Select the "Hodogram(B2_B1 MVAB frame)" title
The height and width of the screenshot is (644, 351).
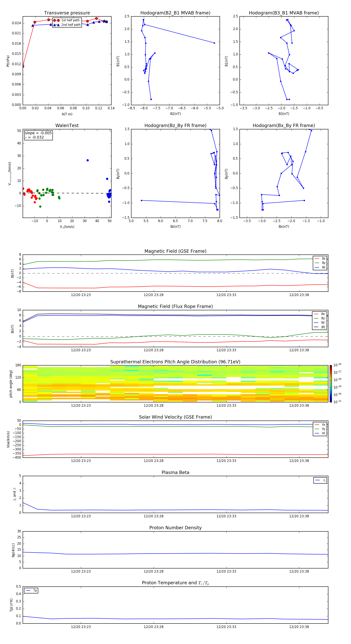pyautogui.click(x=175, y=13)
